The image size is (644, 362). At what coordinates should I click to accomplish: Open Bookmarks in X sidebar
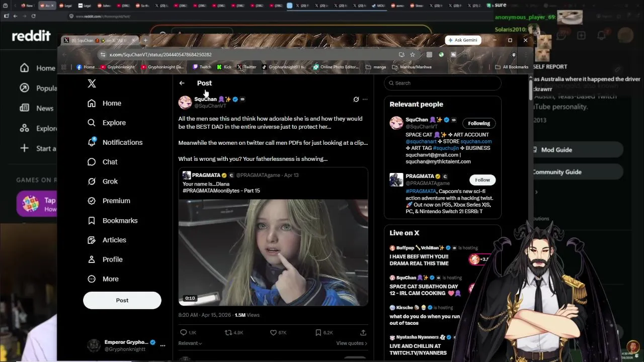pos(112,220)
